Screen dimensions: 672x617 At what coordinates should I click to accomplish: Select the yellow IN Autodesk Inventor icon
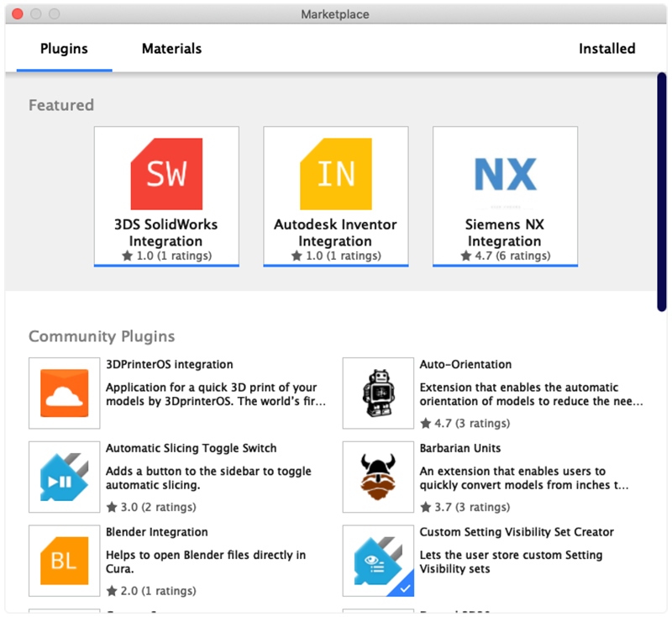(x=335, y=174)
